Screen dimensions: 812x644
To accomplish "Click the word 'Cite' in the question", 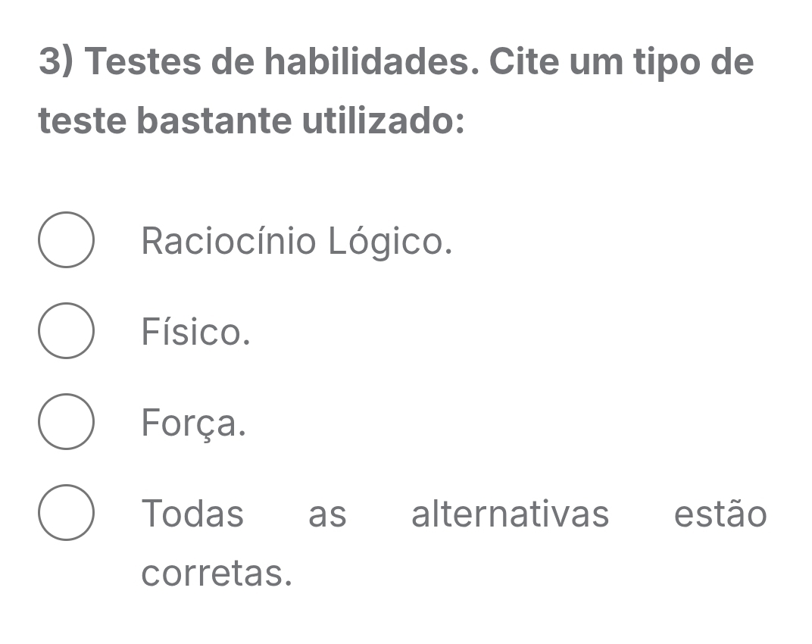I will click(x=524, y=62).
